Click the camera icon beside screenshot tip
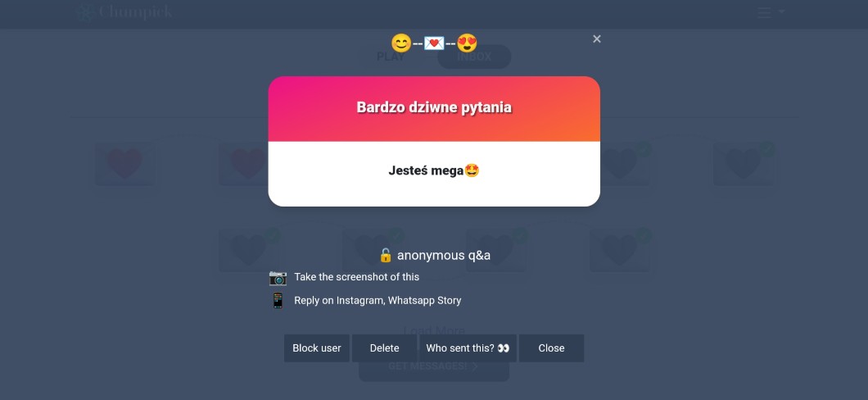 point(278,277)
